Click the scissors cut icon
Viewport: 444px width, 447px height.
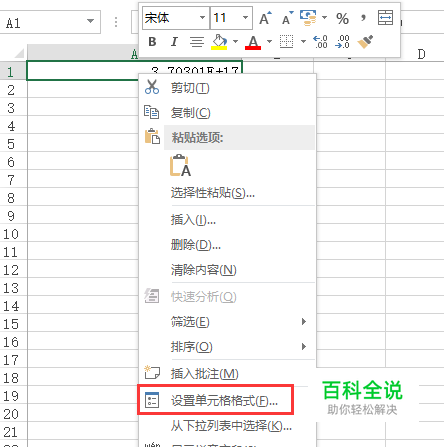[152, 87]
